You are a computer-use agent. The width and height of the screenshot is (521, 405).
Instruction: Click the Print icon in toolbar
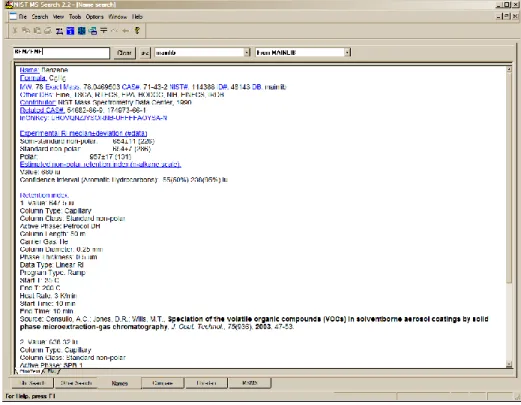pyautogui.click(x=48, y=31)
